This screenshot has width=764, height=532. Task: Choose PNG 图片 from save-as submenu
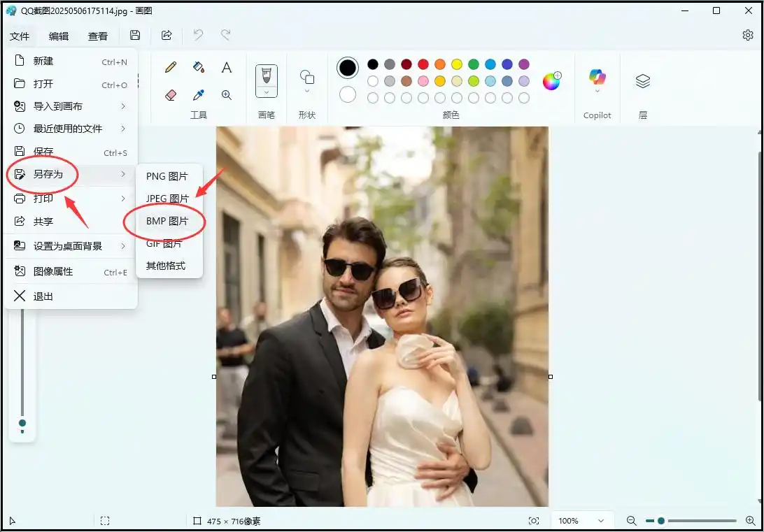pos(167,176)
